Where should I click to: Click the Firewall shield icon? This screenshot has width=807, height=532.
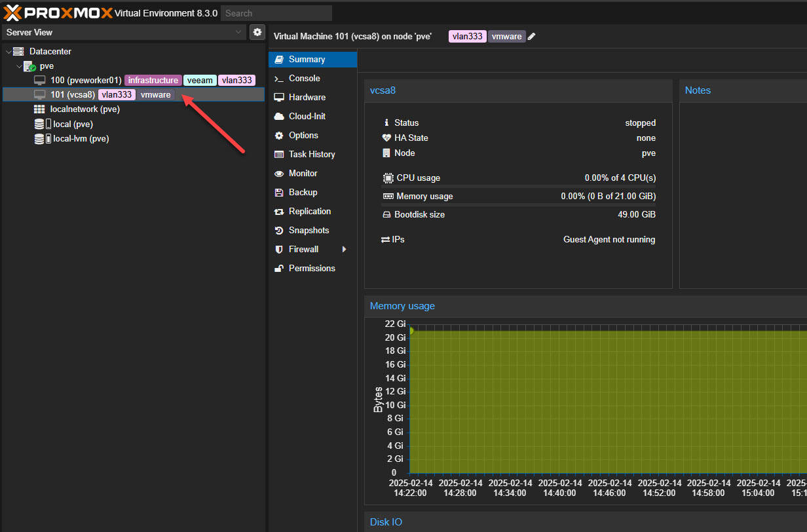pos(279,250)
